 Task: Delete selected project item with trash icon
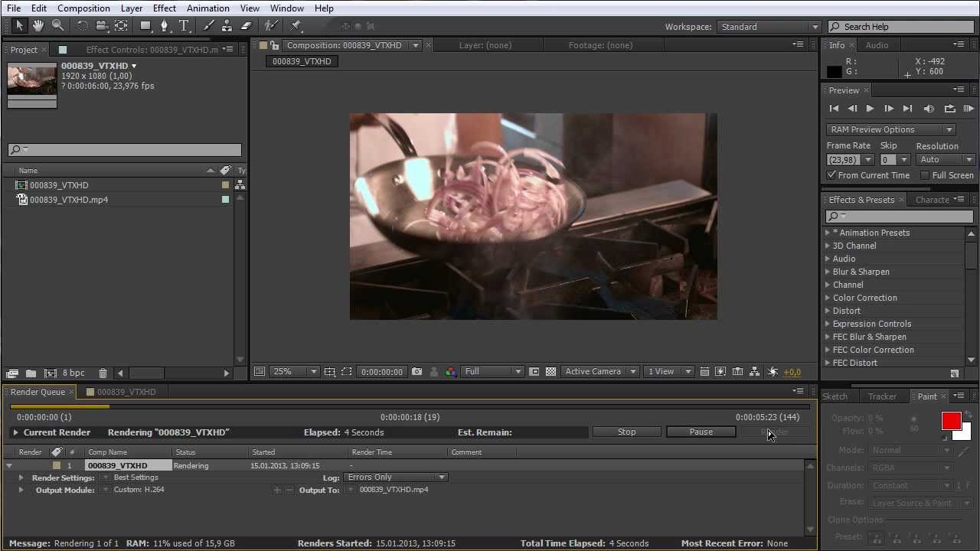pyautogui.click(x=103, y=373)
